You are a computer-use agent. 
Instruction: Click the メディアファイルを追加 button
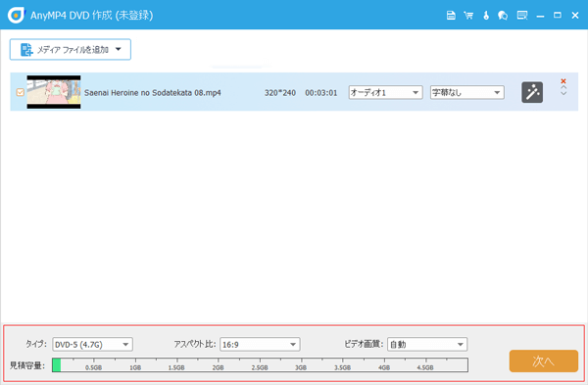[71, 50]
